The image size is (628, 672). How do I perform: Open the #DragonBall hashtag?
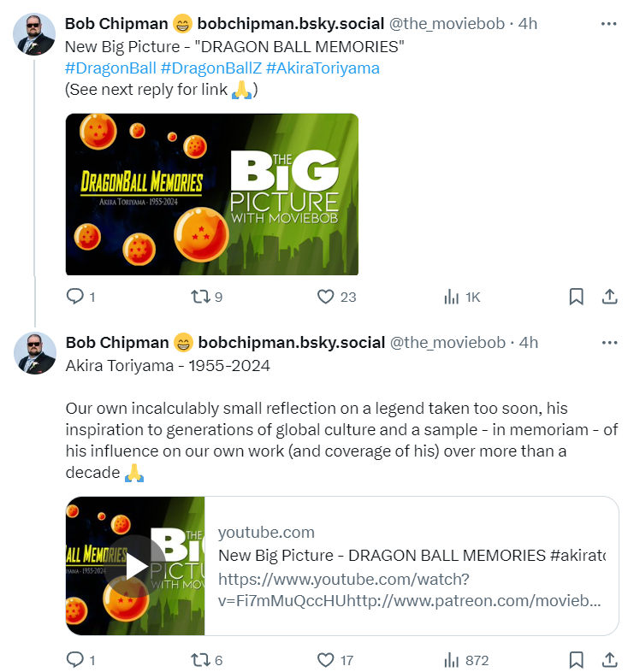[x=110, y=68]
